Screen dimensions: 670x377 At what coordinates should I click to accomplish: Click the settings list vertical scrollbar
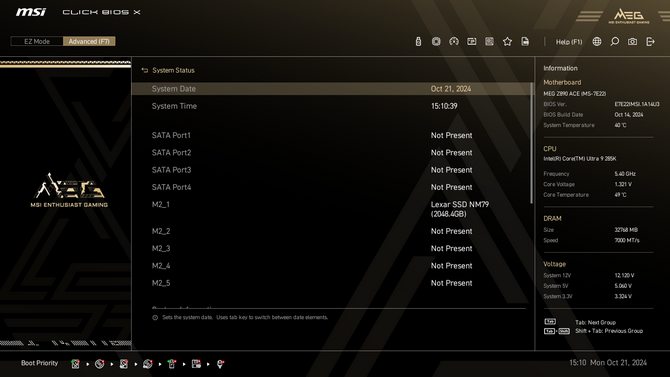[x=532, y=143]
